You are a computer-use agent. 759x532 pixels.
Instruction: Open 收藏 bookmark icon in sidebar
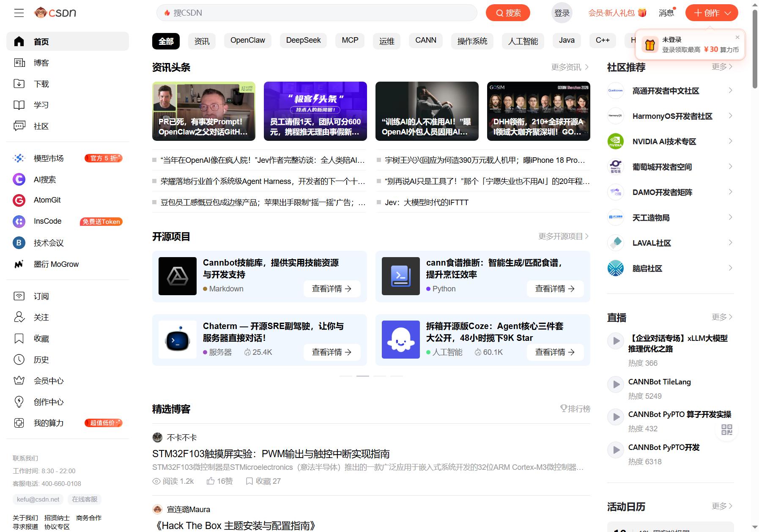coord(19,338)
